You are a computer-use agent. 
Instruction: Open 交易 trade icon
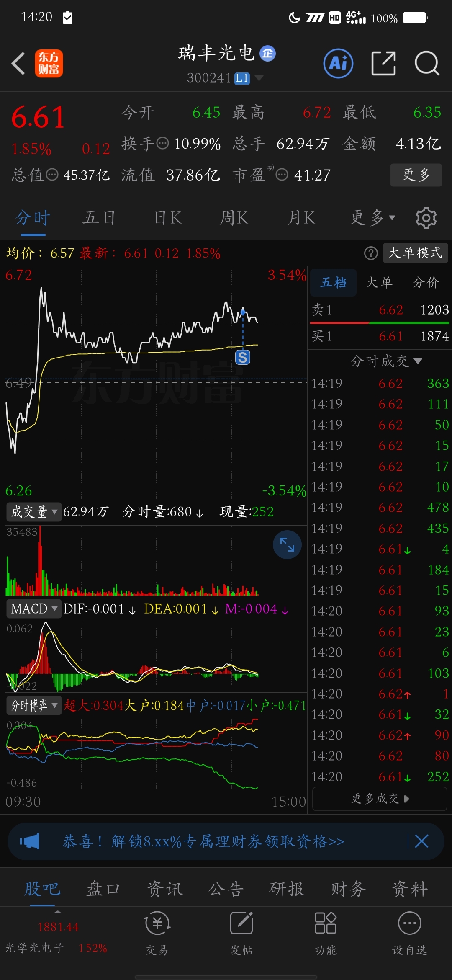157,934
